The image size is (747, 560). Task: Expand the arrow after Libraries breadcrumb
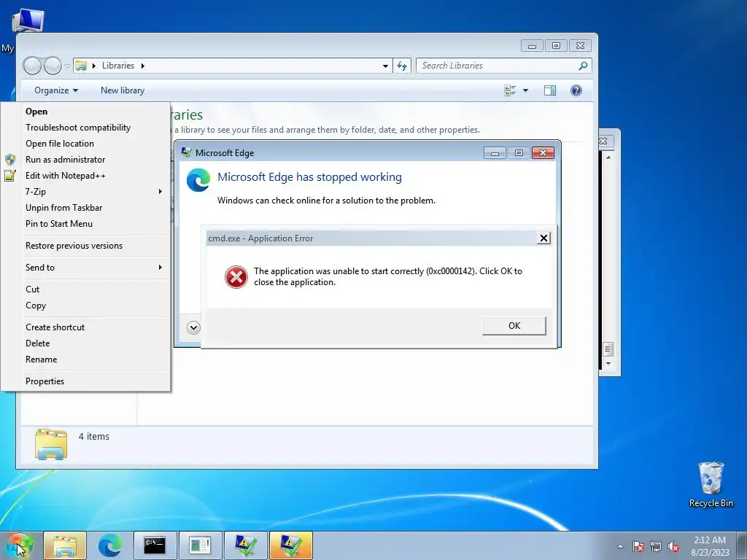[142, 66]
